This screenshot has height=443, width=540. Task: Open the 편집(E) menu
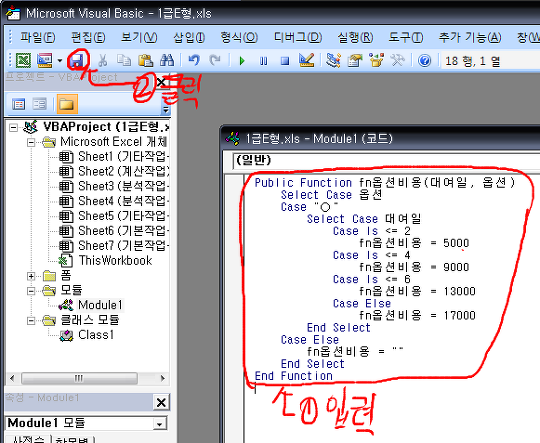[88, 37]
